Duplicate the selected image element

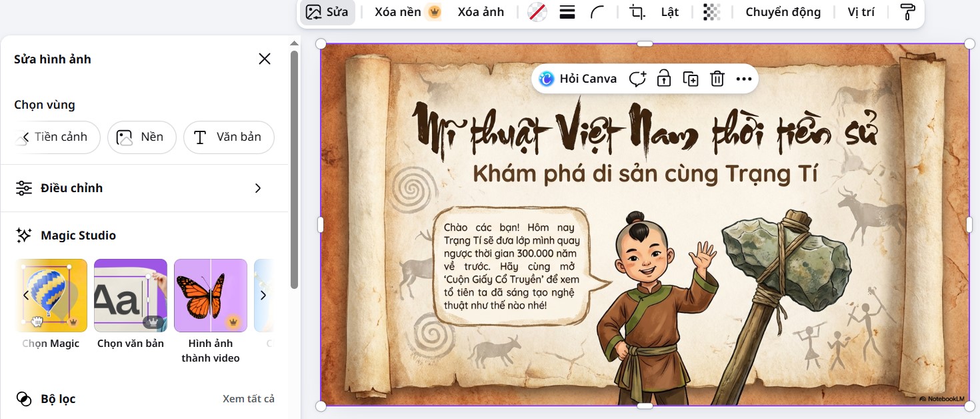point(691,78)
